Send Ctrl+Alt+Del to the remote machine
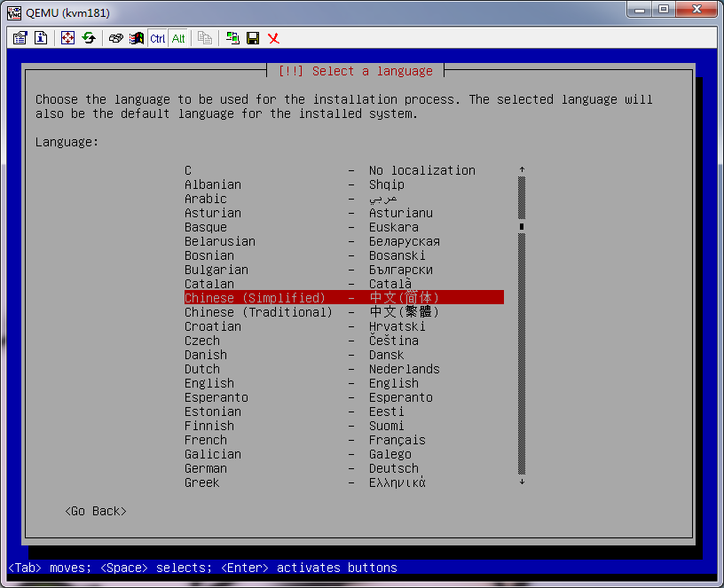The height and width of the screenshot is (588, 724). click(115, 38)
